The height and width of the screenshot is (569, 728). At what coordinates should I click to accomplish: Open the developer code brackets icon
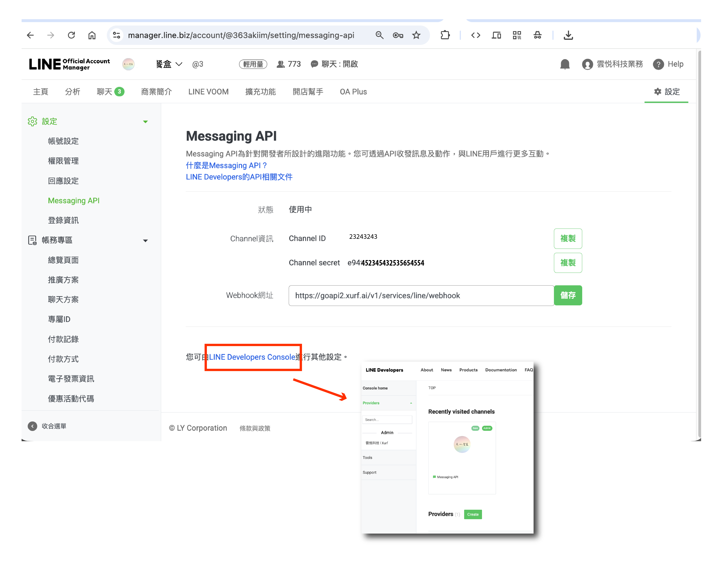tap(476, 35)
